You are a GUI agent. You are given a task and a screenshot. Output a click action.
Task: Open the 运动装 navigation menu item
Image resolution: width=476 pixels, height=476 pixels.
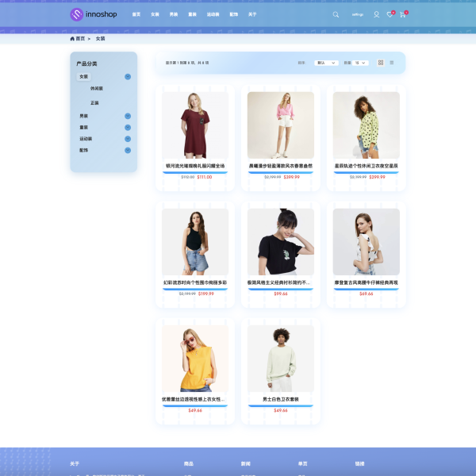(x=213, y=14)
